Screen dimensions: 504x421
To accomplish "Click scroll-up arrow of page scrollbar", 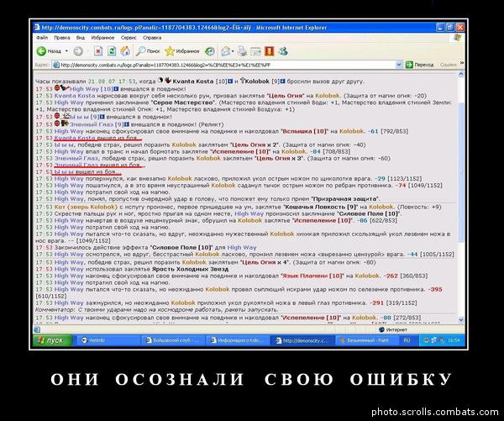I will (461, 75).
